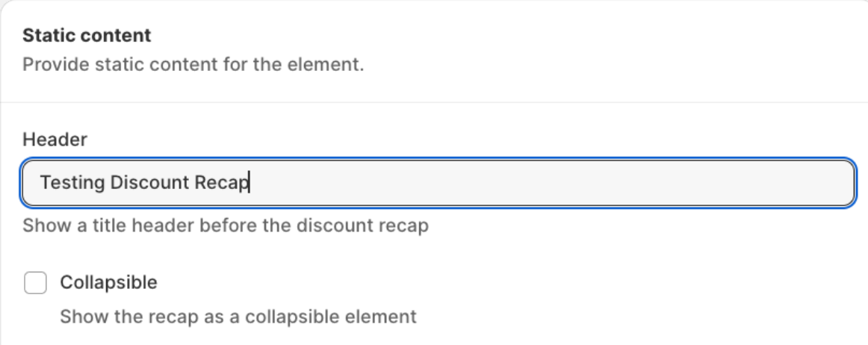
Task: Click the 'Static content' section heading
Action: coord(87,35)
